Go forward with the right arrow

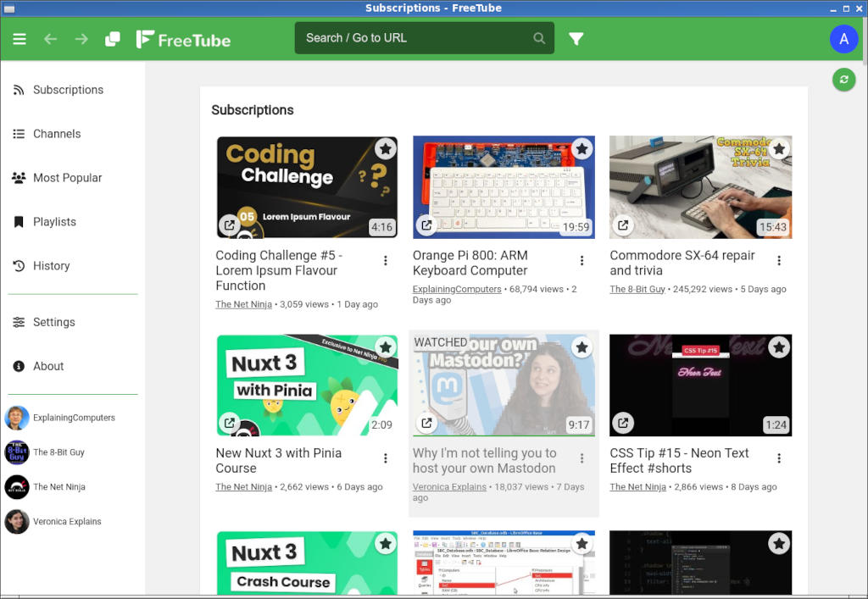click(81, 39)
